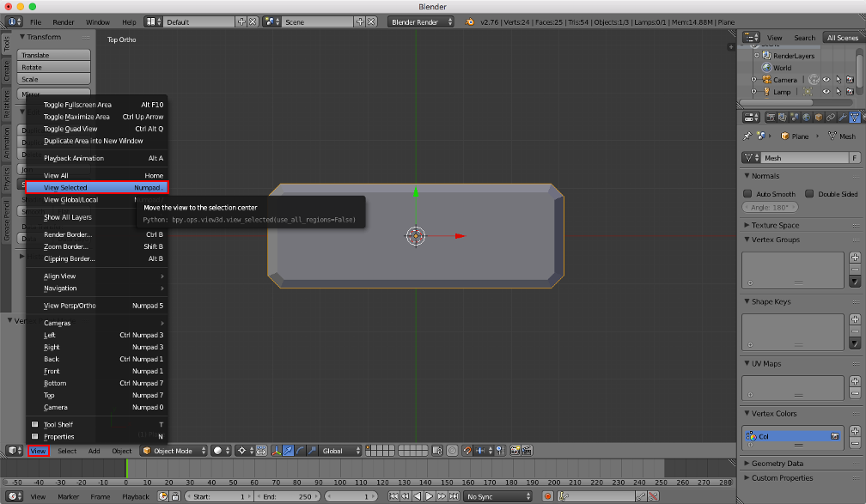Click the translate manipulator arrow icon
Viewport: 866px width, 504px height.
289,451
